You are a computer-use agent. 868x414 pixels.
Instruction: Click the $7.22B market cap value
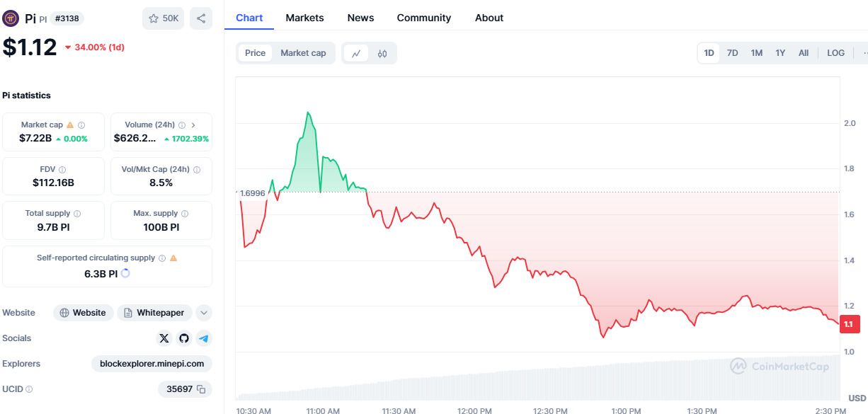[35, 139]
